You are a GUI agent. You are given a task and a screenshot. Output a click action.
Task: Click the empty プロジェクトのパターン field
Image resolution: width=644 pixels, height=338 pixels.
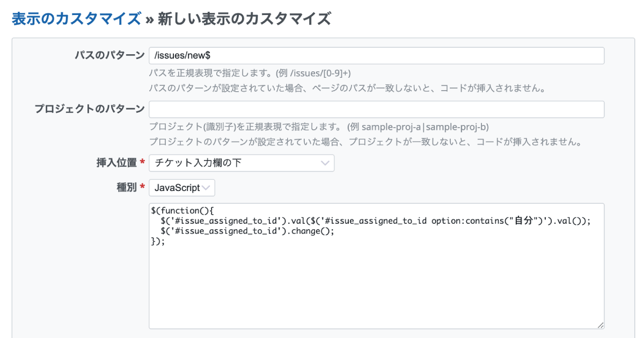[376, 109]
